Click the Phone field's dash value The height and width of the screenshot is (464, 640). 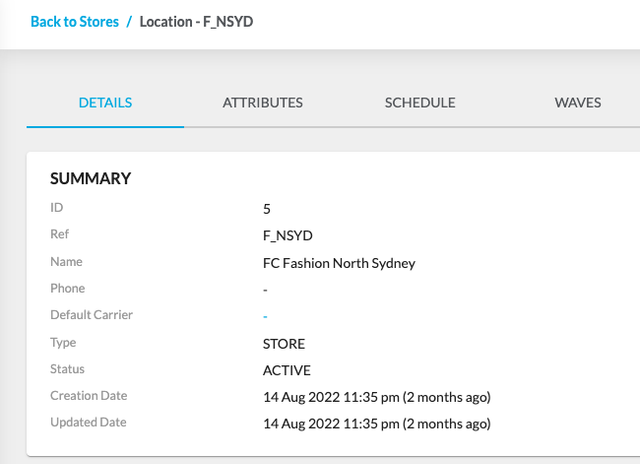(265, 290)
